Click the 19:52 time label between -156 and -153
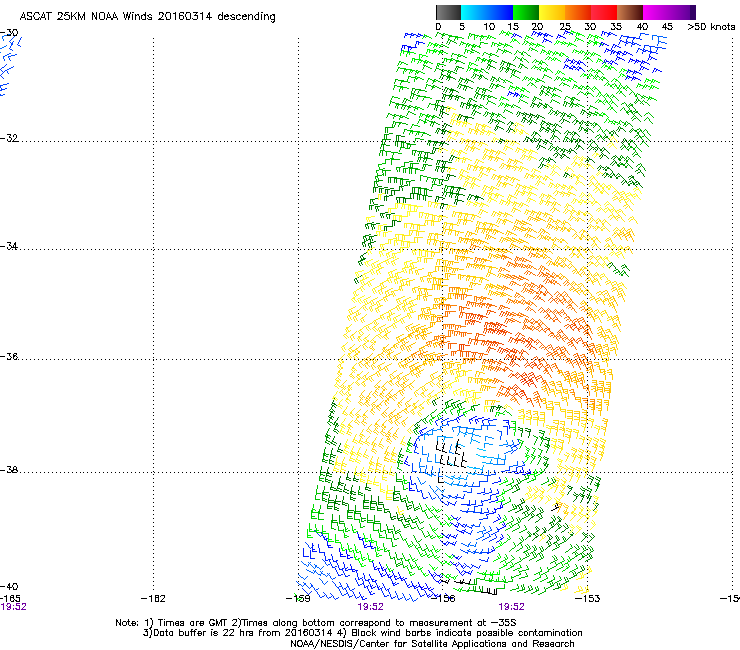 [512, 607]
